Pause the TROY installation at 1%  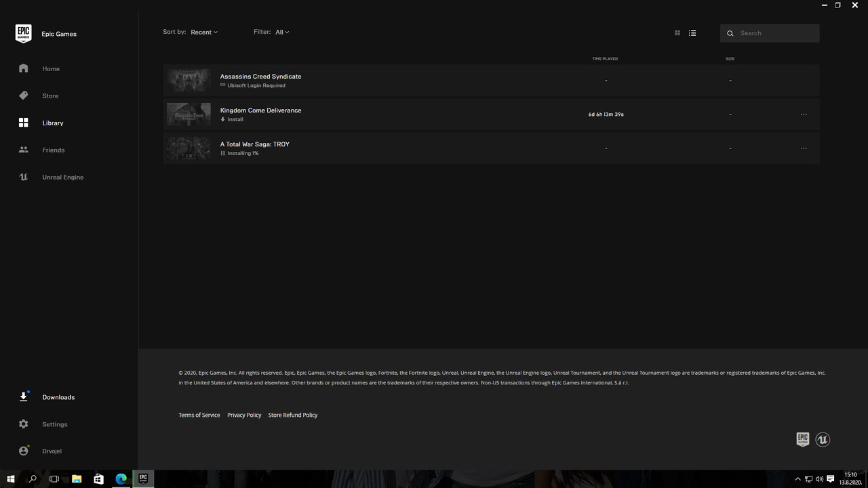tap(222, 153)
